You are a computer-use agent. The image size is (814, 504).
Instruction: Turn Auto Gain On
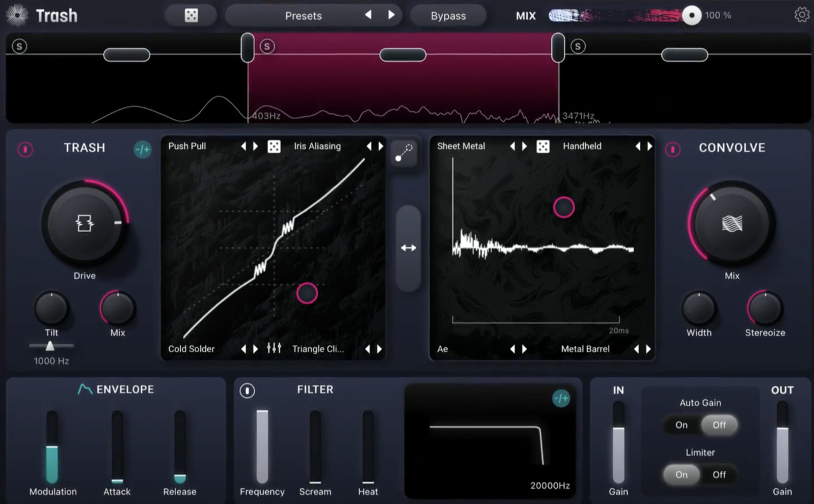click(x=682, y=425)
